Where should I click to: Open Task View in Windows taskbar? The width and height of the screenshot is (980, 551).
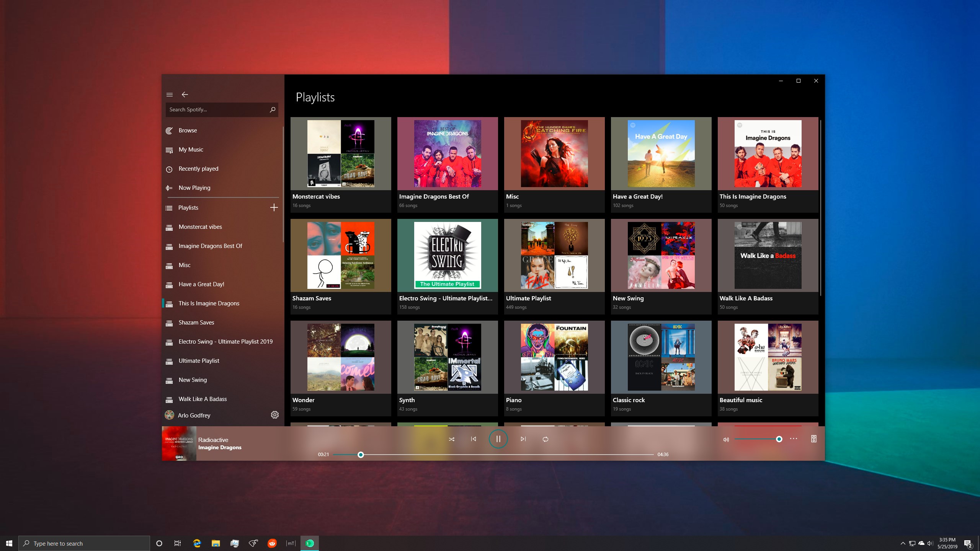pyautogui.click(x=178, y=543)
